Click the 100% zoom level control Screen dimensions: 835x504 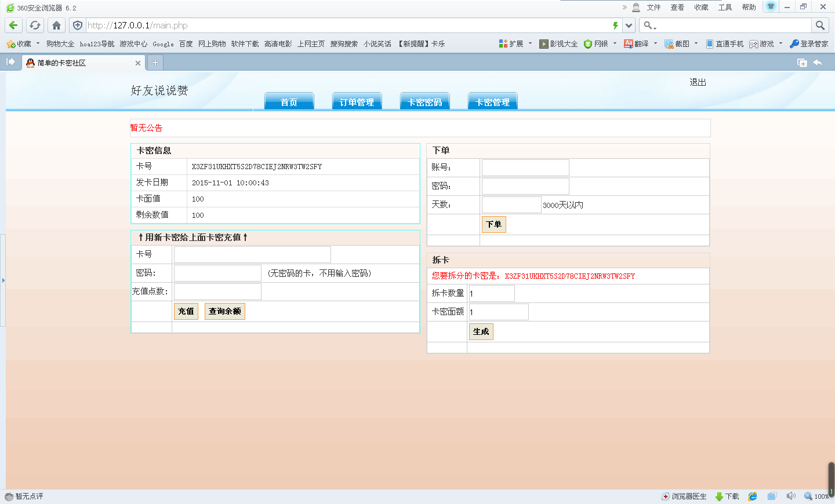[x=816, y=496]
